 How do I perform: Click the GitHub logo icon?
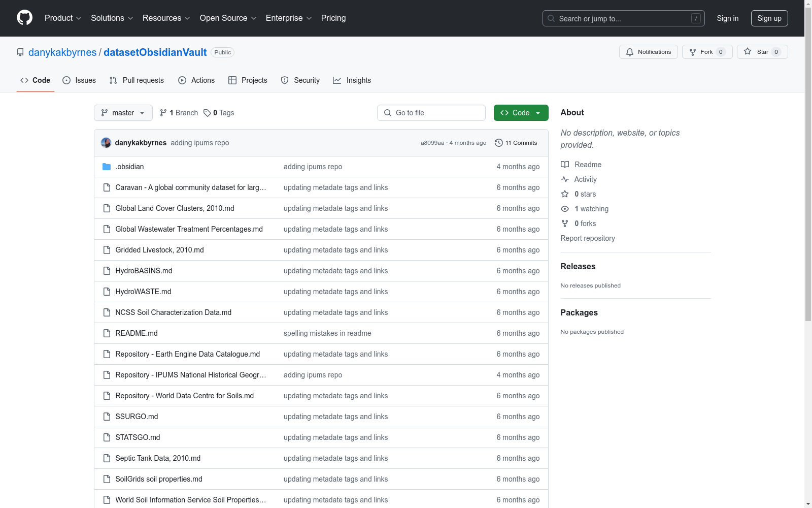tap(24, 18)
